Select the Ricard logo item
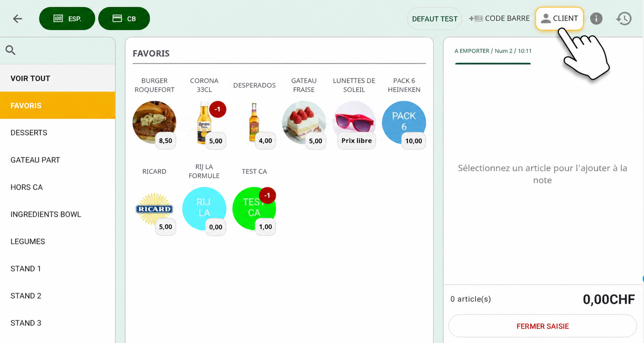This screenshot has width=644, height=343. 154,209
